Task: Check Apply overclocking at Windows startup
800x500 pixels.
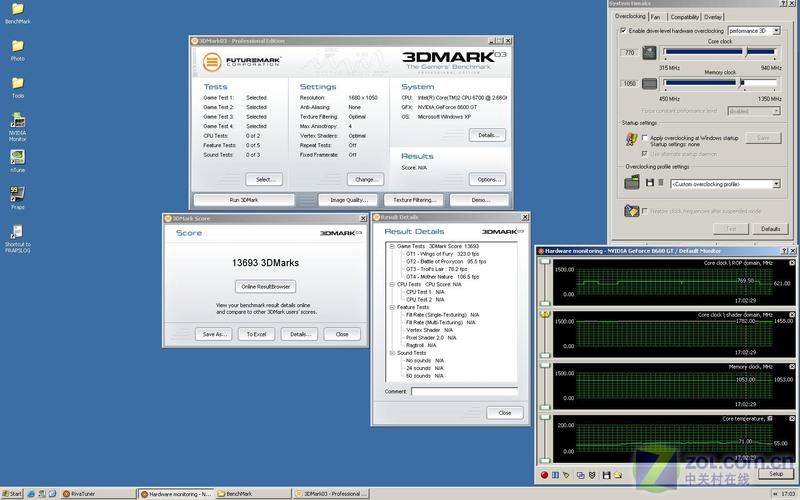Action: 645,138
